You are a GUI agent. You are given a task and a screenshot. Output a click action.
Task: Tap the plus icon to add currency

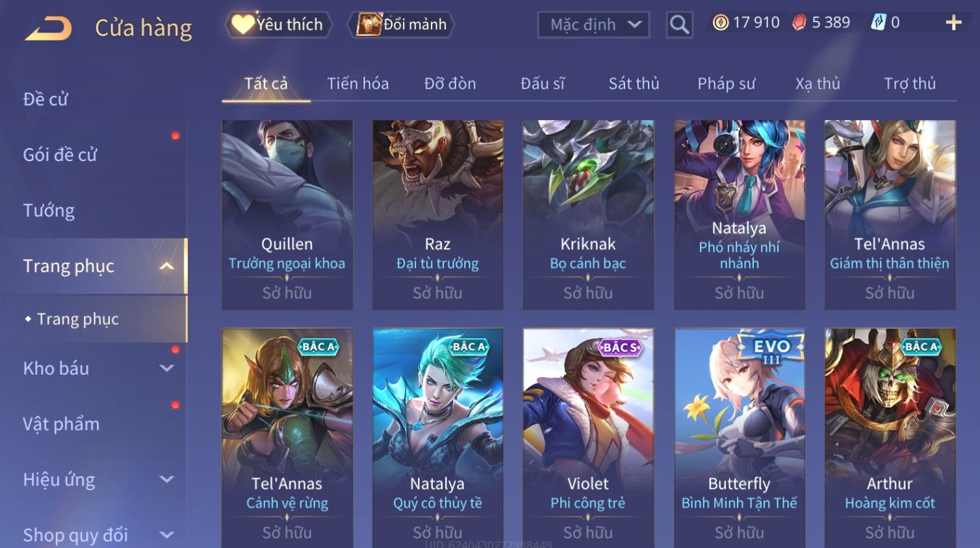[x=953, y=23]
